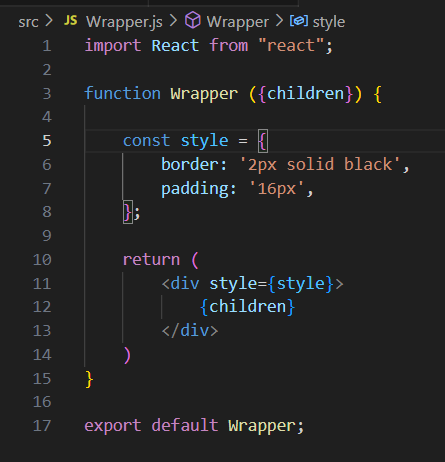Click closing '</div>' tag on line 13
The height and width of the screenshot is (462, 445).
[x=190, y=331]
